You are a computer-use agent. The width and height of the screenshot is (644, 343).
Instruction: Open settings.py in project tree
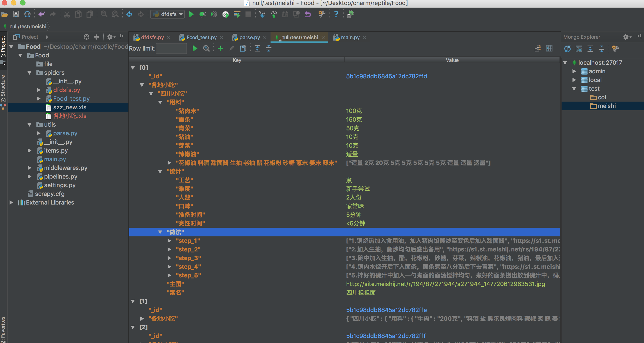[56, 185]
